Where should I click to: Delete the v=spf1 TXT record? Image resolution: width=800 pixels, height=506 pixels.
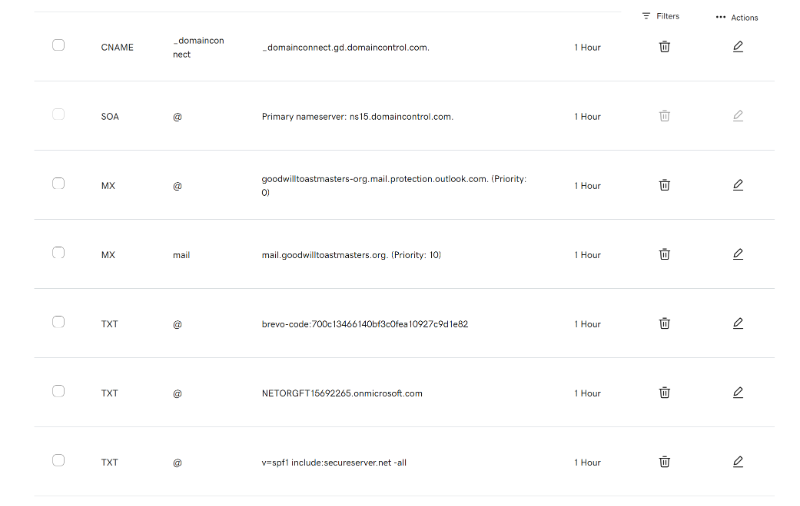pos(664,462)
